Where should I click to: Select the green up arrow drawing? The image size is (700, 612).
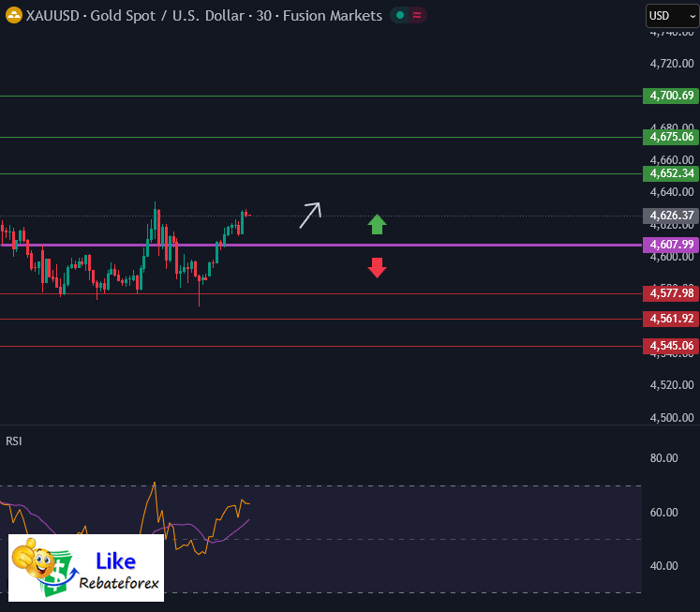click(x=378, y=224)
